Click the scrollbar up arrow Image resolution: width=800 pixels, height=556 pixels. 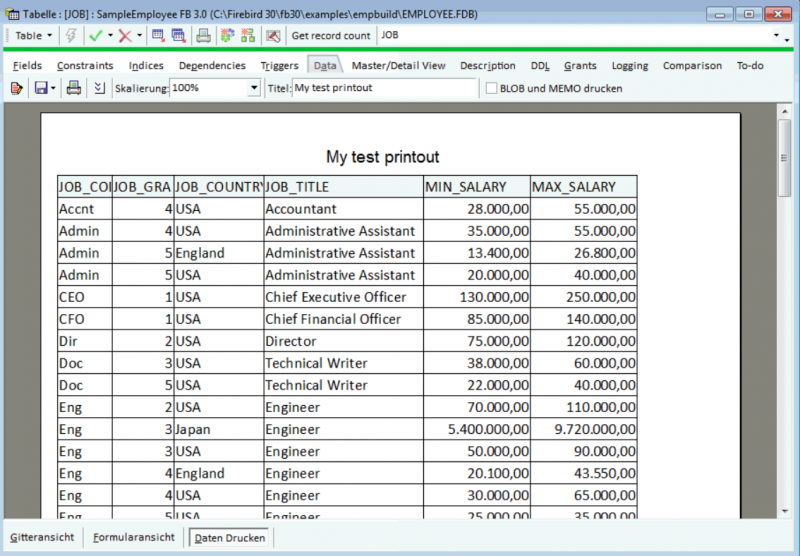tap(784, 112)
